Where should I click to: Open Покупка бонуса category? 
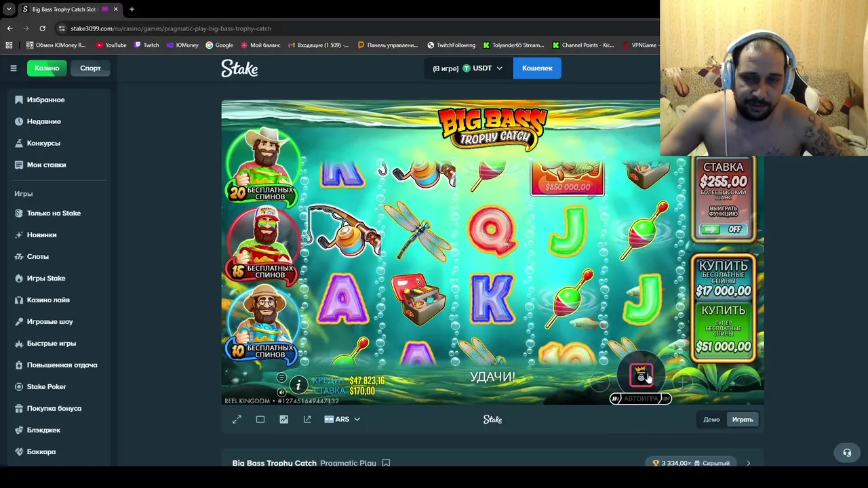59,408
